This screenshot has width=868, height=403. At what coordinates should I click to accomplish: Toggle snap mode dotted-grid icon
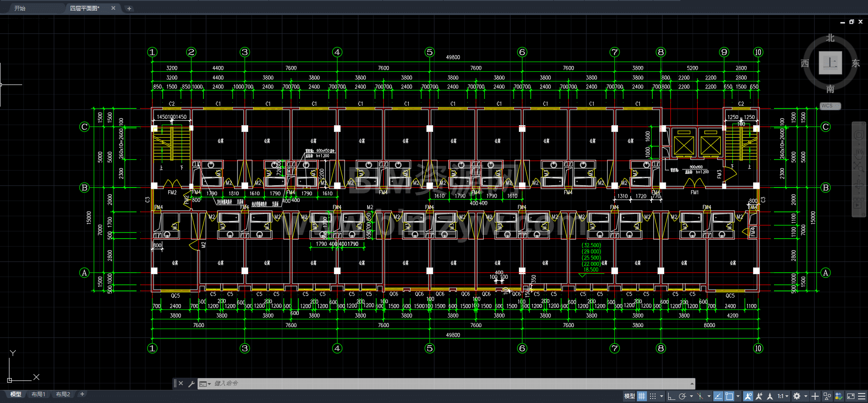[x=653, y=396]
